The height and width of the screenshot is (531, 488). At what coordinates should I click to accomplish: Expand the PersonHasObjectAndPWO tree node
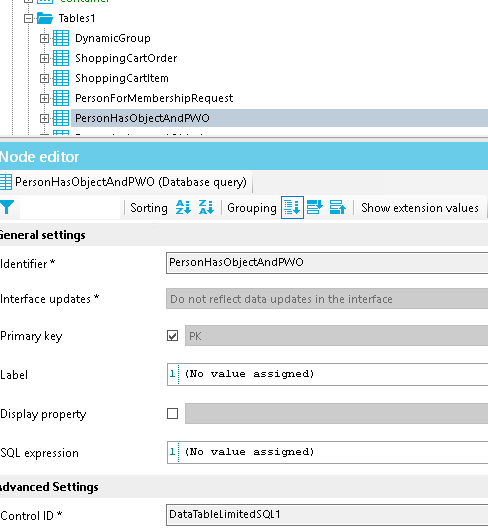click(44, 118)
